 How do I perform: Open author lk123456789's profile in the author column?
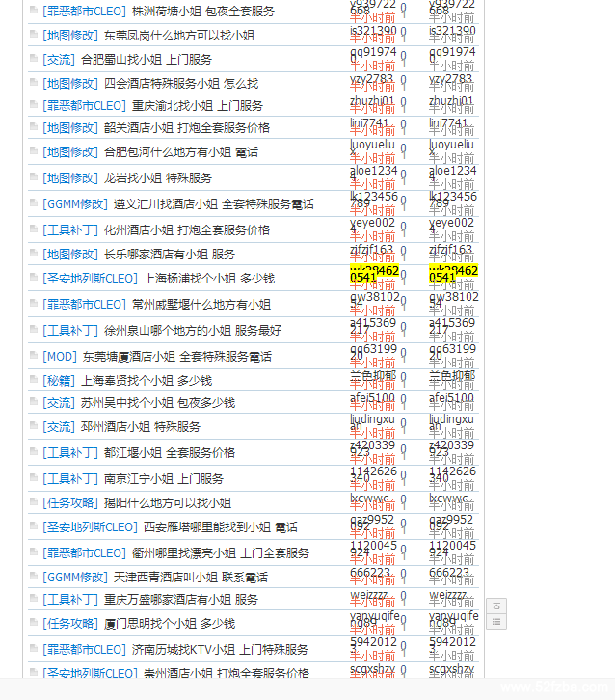click(374, 200)
